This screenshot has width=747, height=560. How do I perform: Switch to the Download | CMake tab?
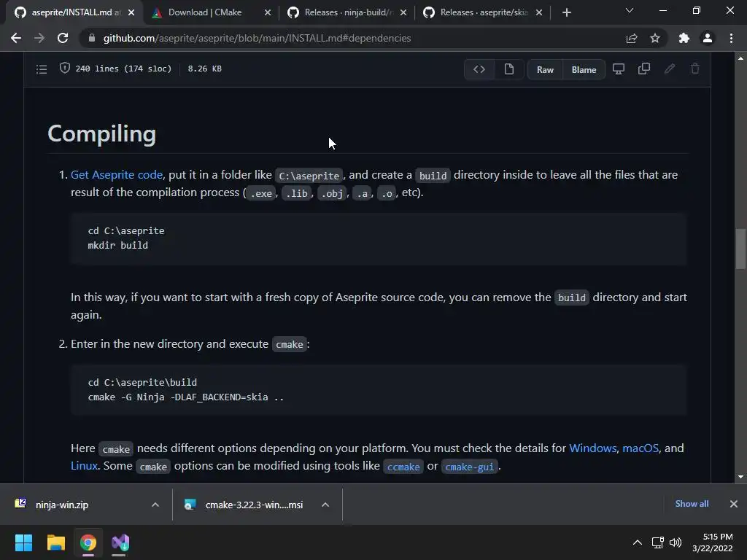click(205, 12)
